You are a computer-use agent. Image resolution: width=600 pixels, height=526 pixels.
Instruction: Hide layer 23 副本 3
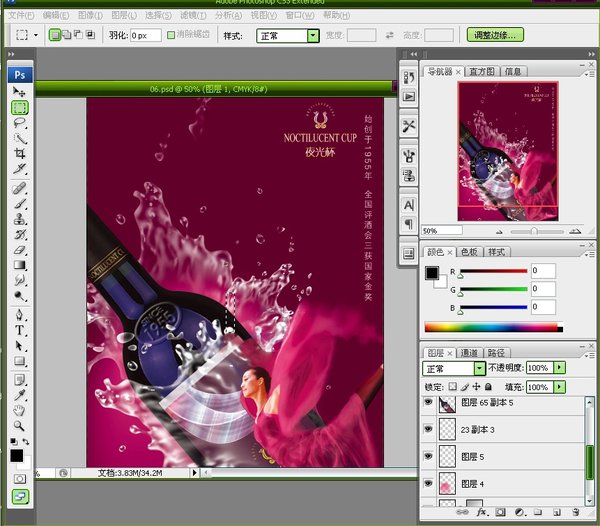428,429
